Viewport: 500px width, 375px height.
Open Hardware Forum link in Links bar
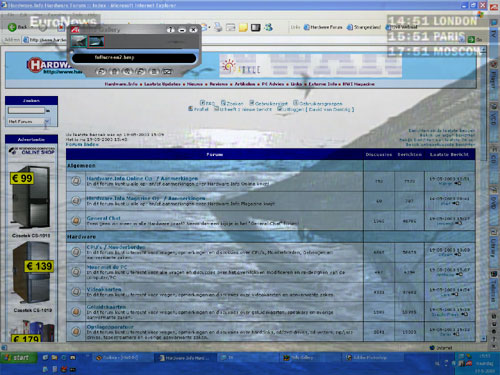(323, 27)
